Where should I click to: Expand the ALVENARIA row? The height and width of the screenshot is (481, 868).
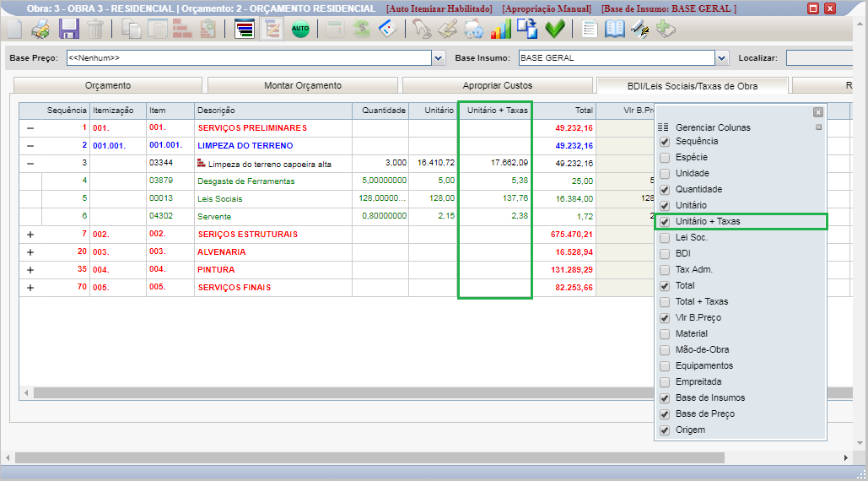[30, 251]
